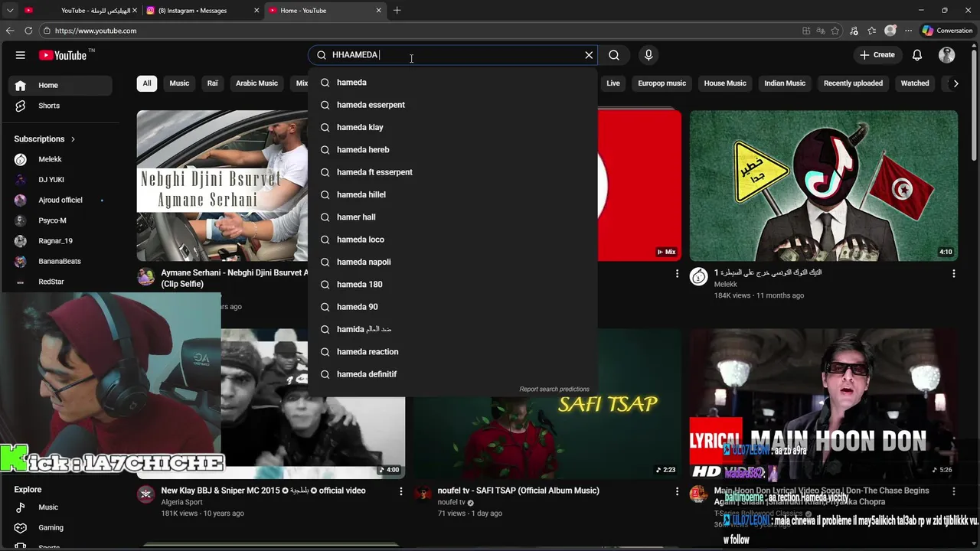980x551 pixels.
Task: Choose 'hameda napoli' suggestion
Action: 452,262
